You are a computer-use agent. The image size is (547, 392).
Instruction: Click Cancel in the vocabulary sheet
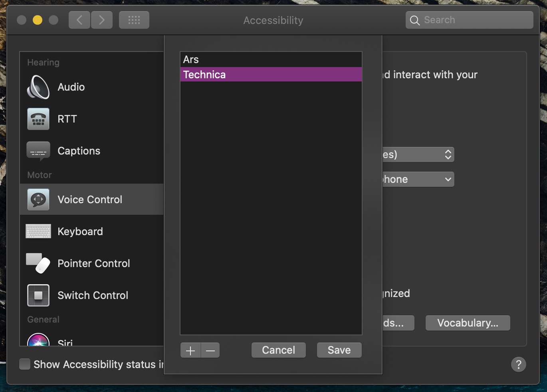coord(278,350)
